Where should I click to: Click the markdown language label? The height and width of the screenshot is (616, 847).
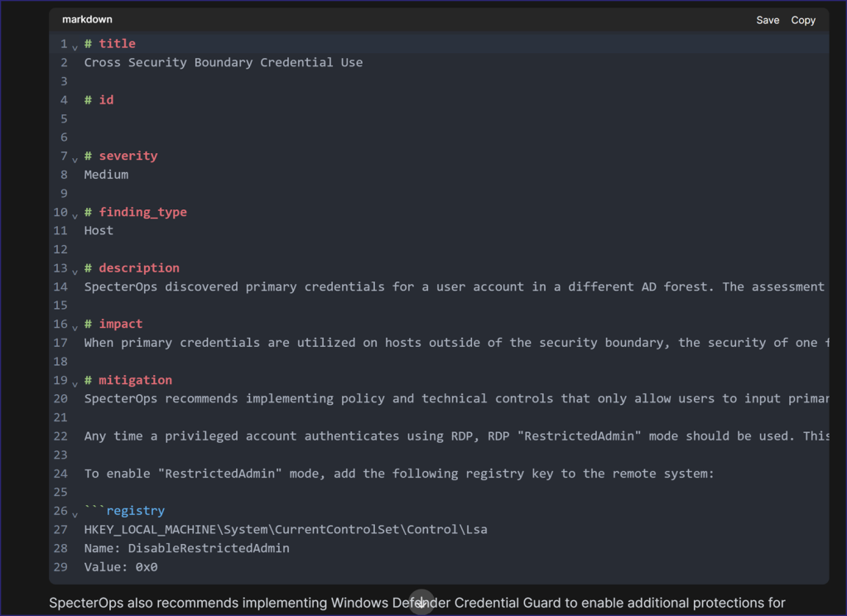(x=87, y=20)
